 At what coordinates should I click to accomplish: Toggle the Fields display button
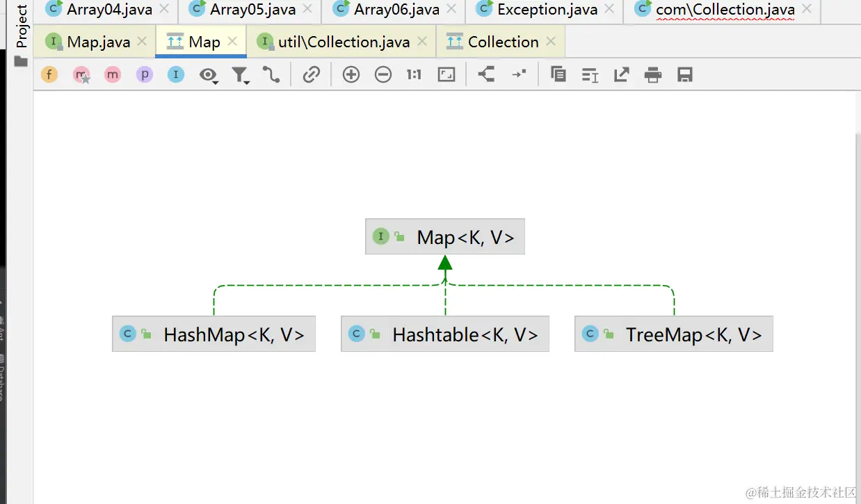[49, 74]
